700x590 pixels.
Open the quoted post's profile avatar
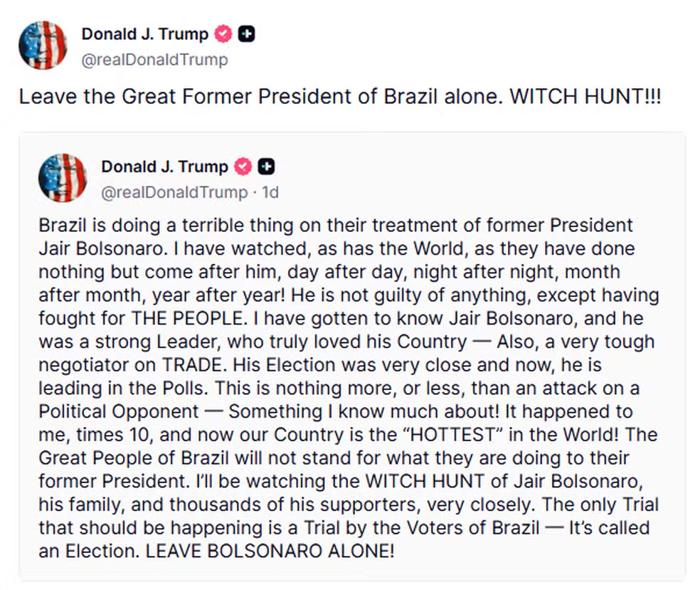(x=63, y=178)
